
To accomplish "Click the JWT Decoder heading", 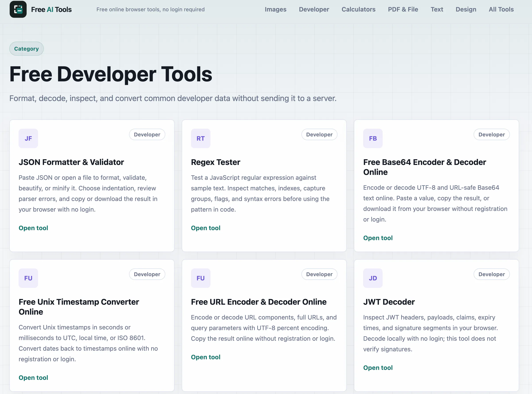I will tap(389, 302).
